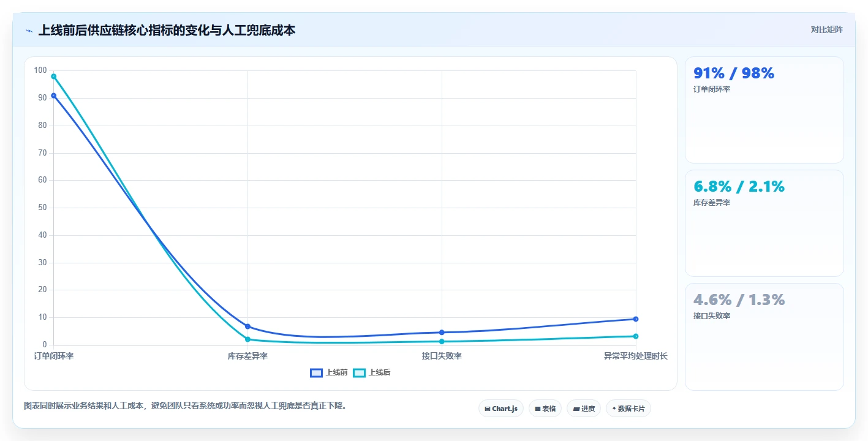Click the 库存差异率 x-axis label
This screenshot has height=441, width=868.
(x=247, y=356)
